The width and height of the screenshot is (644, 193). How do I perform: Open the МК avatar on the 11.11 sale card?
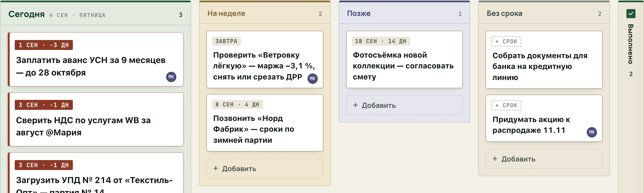(592, 132)
